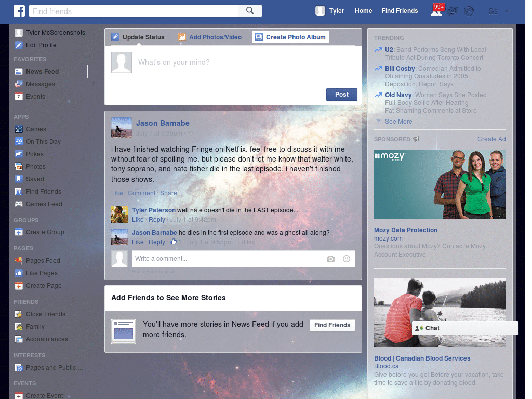Click the Events calendar icon

click(x=19, y=96)
